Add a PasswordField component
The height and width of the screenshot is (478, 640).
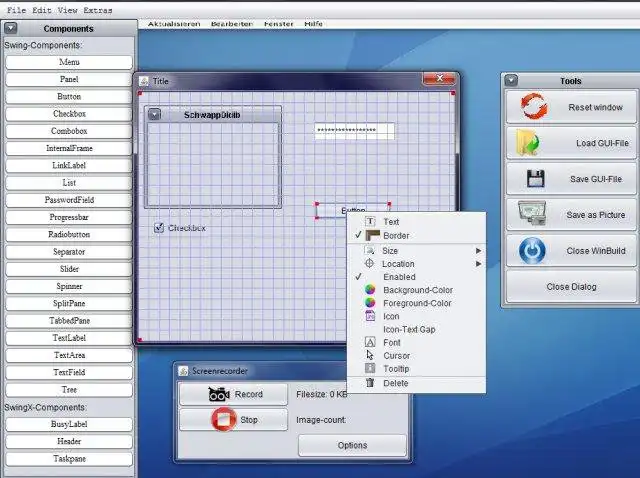click(x=69, y=200)
